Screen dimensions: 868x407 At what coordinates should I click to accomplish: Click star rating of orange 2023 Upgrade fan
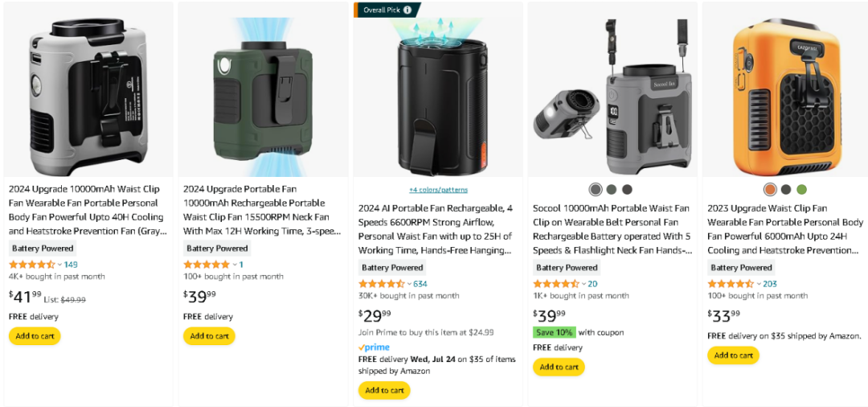point(731,283)
